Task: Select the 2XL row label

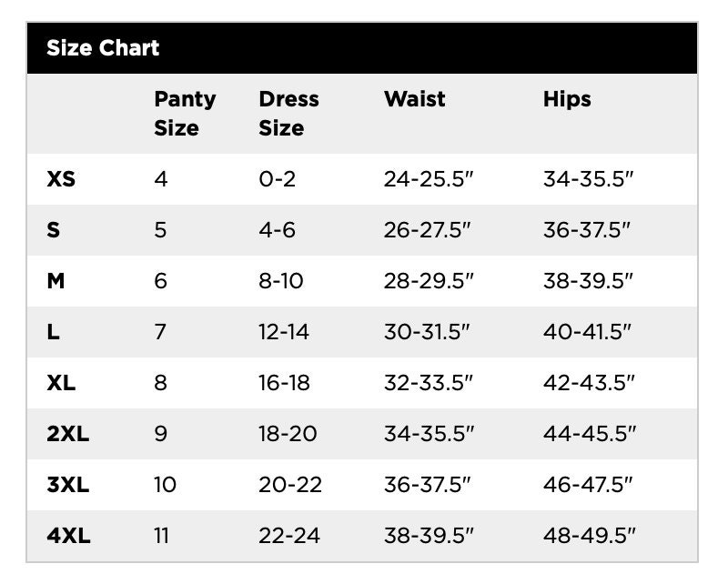Action: 67,434
